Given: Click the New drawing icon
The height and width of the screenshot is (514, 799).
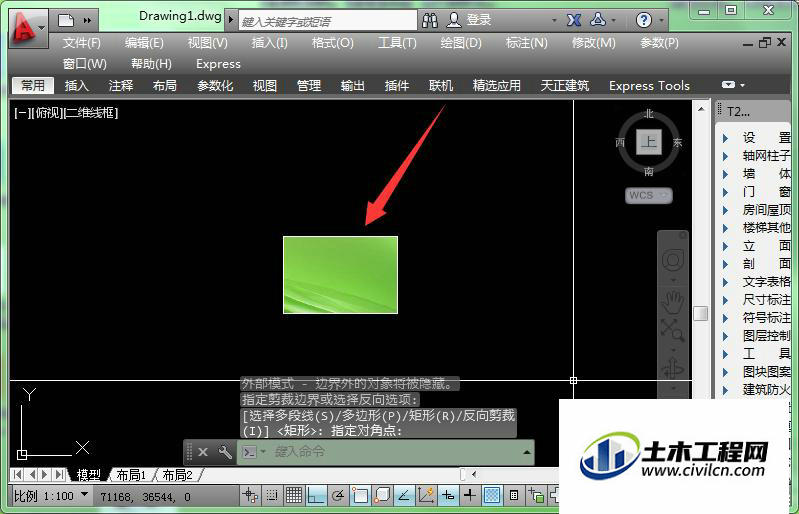Looking at the screenshot, I should tap(66, 20).
